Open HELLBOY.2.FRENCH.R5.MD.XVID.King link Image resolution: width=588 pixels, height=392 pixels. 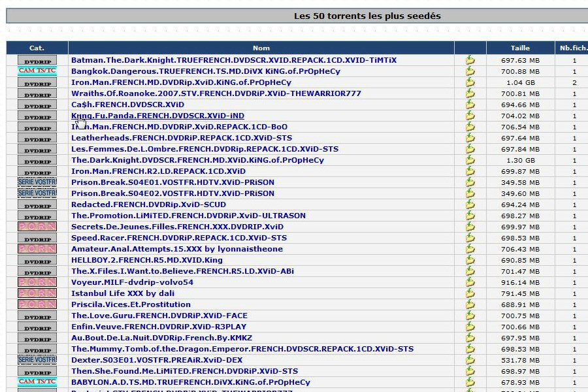pos(146,260)
